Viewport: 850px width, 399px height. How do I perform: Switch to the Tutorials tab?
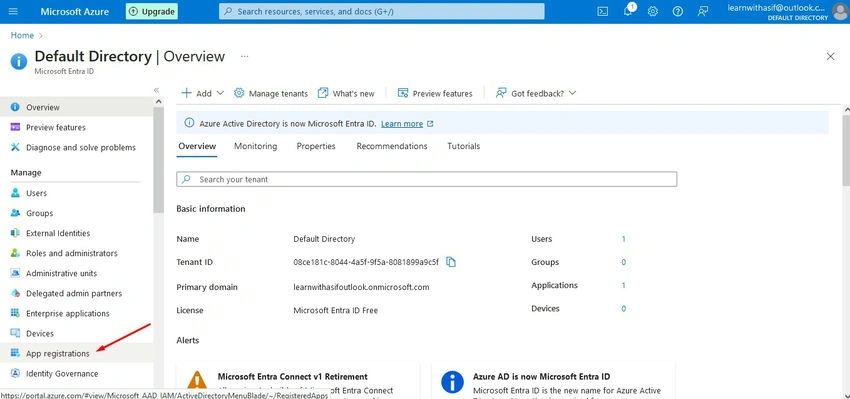pyautogui.click(x=463, y=146)
